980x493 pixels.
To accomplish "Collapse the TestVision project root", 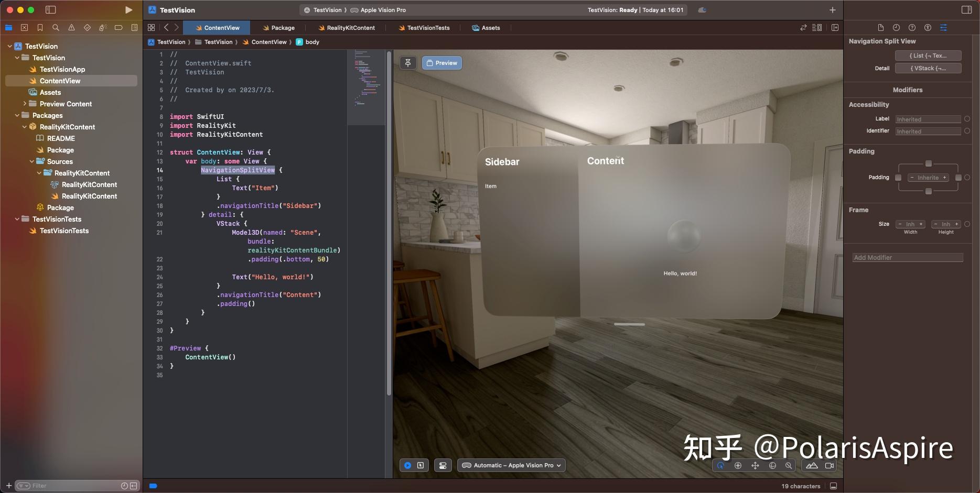I will point(9,46).
